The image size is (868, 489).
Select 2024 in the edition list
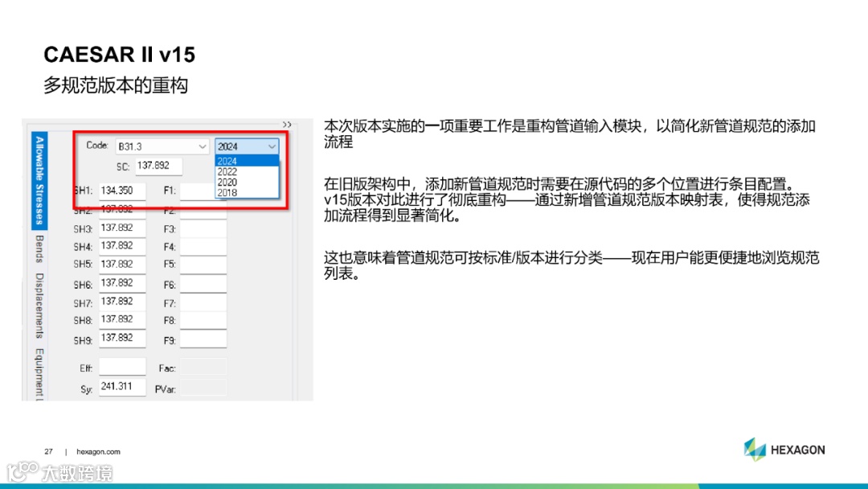click(247, 161)
